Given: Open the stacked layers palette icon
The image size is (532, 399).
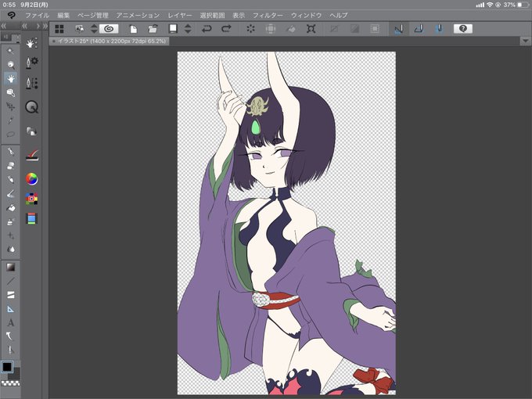Looking at the screenshot, I should click(x=31, y=131).
